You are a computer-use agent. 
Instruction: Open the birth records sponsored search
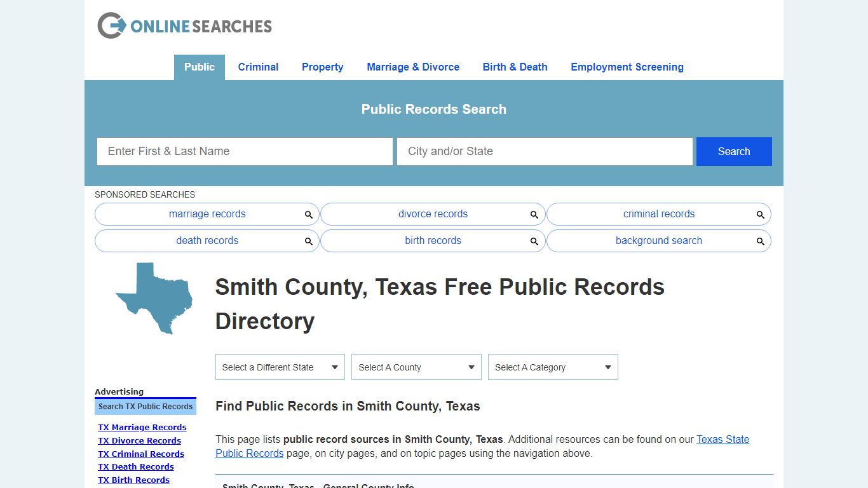pyautogui.click(x=433, y=241)
